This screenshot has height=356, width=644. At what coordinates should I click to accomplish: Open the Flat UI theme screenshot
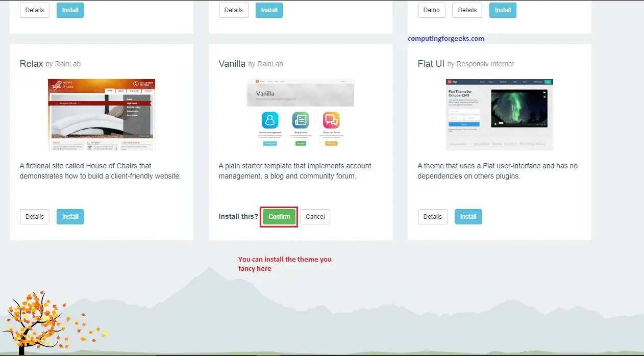(499, 115)
